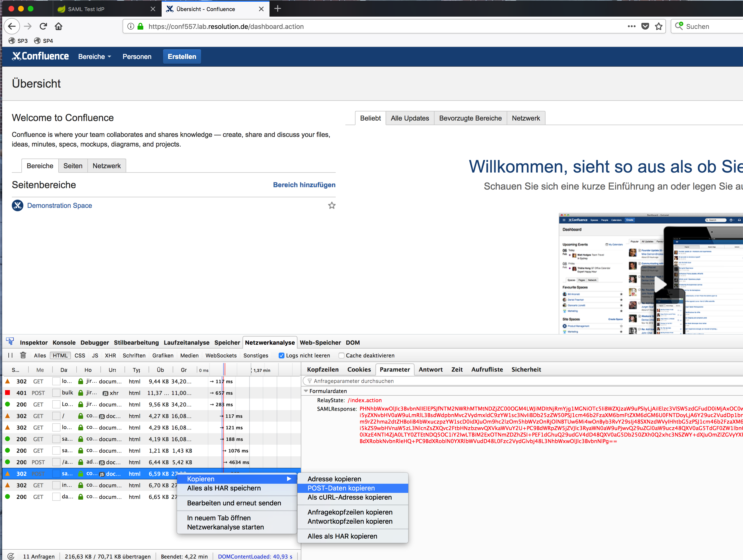Toggle the HTML filter button
The width and height of the screenshot is (743, 560).
(60, 355)
